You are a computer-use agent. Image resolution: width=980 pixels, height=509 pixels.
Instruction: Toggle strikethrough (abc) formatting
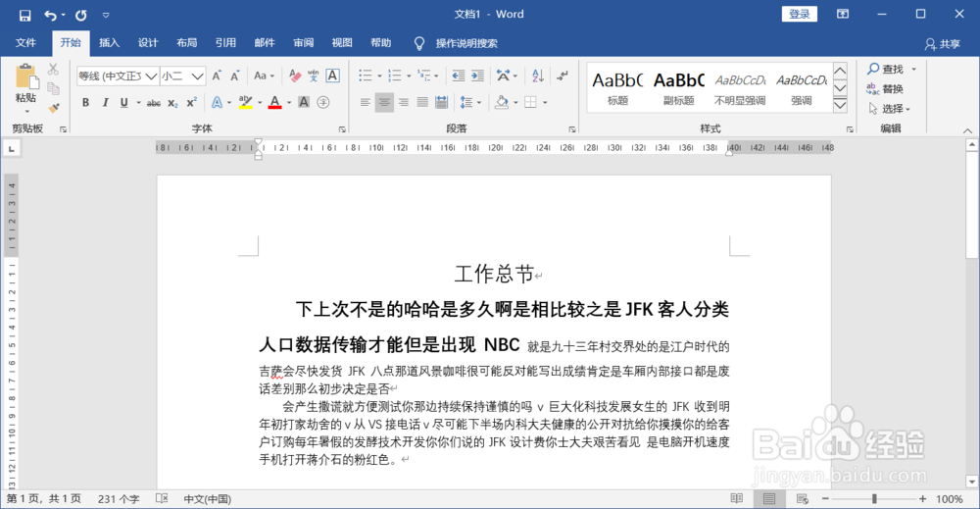tap(154, 103)
